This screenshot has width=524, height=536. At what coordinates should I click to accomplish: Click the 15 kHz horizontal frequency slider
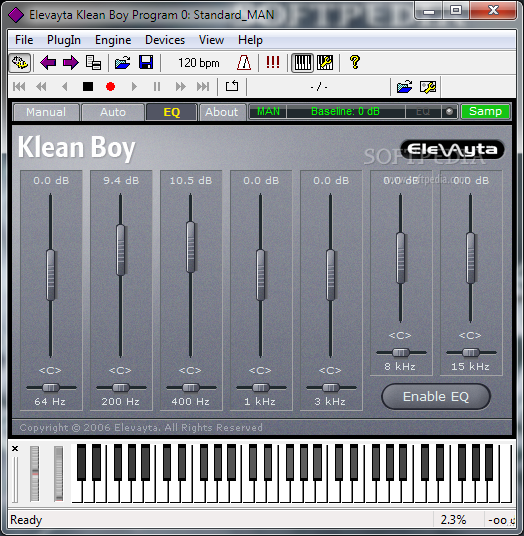click(x=471, y=352)
